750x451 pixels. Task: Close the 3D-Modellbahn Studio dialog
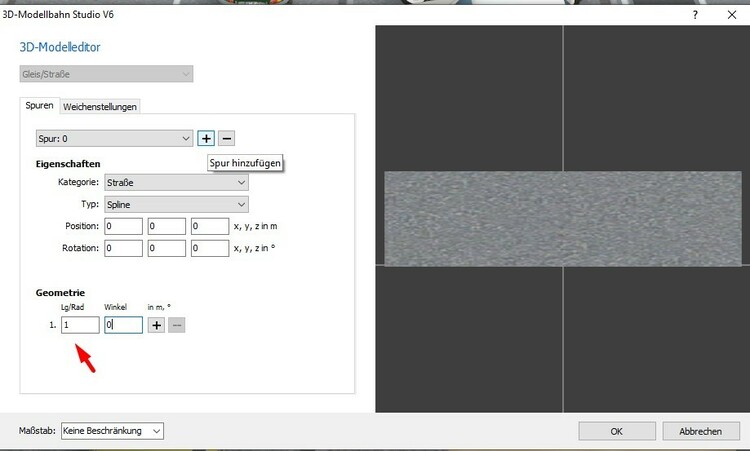tap(732, 15)
